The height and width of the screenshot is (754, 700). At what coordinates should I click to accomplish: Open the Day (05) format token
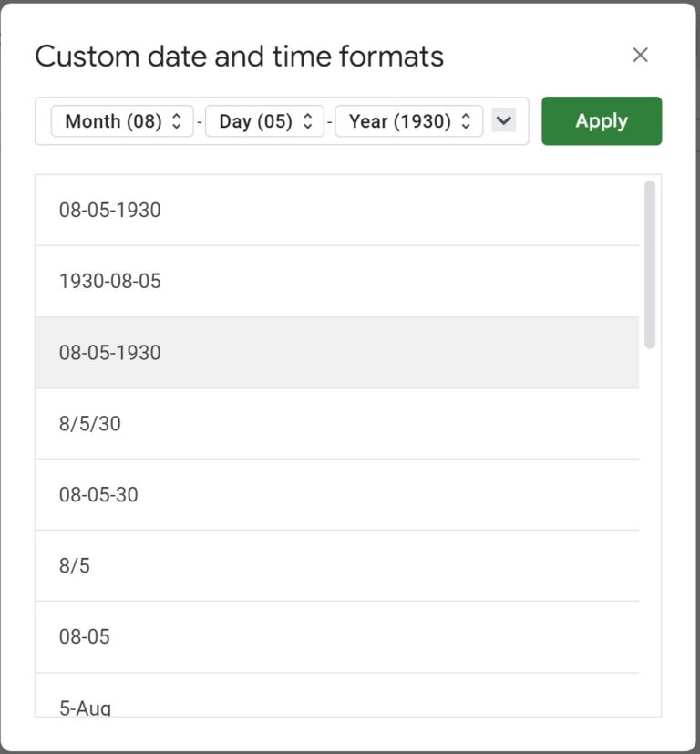point(255,121)
